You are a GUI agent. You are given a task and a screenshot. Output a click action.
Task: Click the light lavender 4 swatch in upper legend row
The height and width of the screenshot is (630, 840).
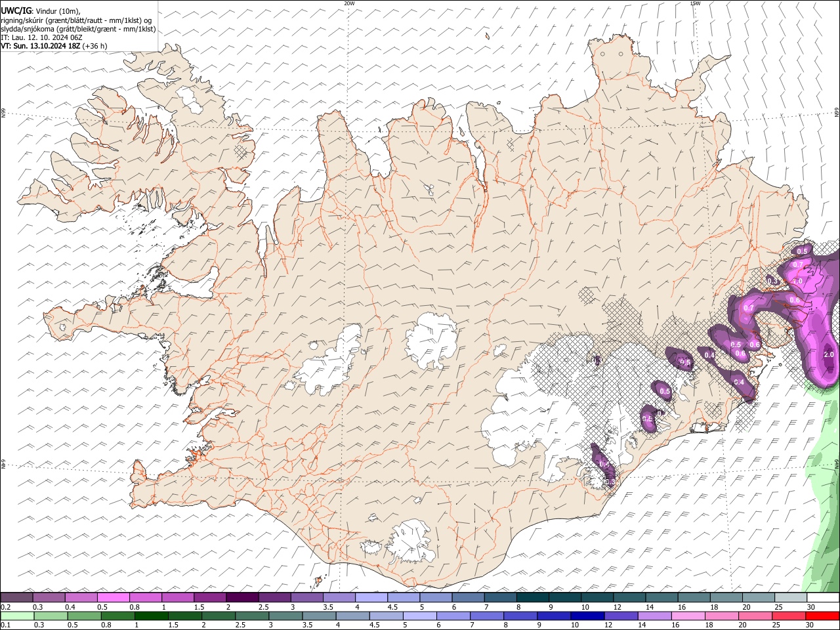pyautogui.click(x=371, y=598)
